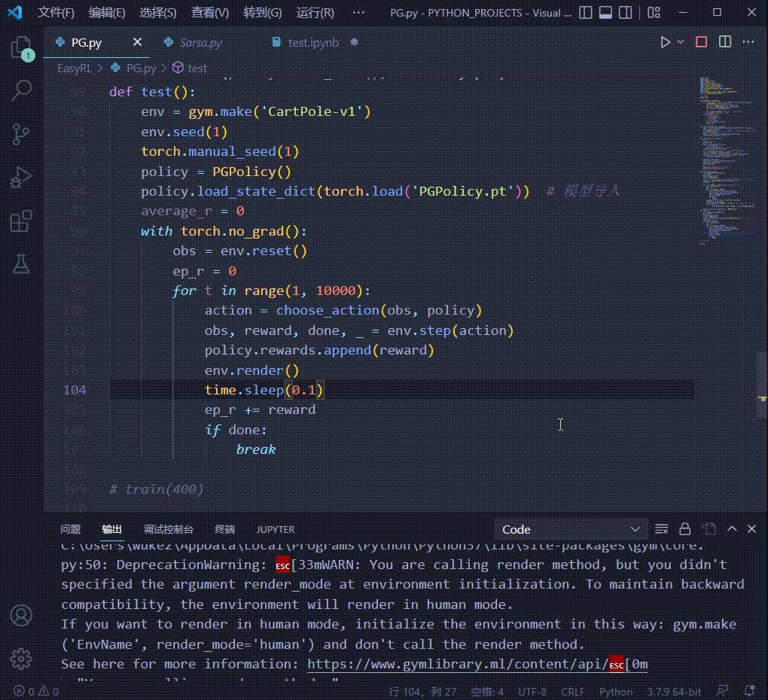Switch to the test.ipynb tab
Image resolution: width=768 pixels, height=700 pixels.
[313, 43]
